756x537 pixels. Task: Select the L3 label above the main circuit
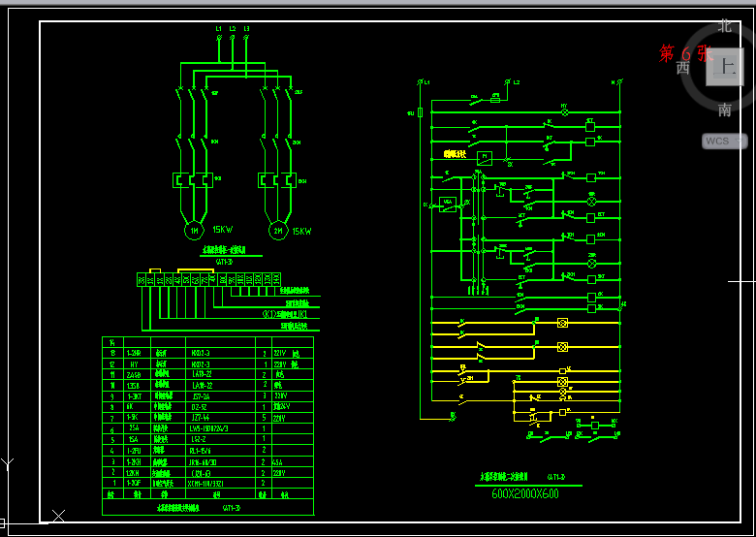point(247,29)
